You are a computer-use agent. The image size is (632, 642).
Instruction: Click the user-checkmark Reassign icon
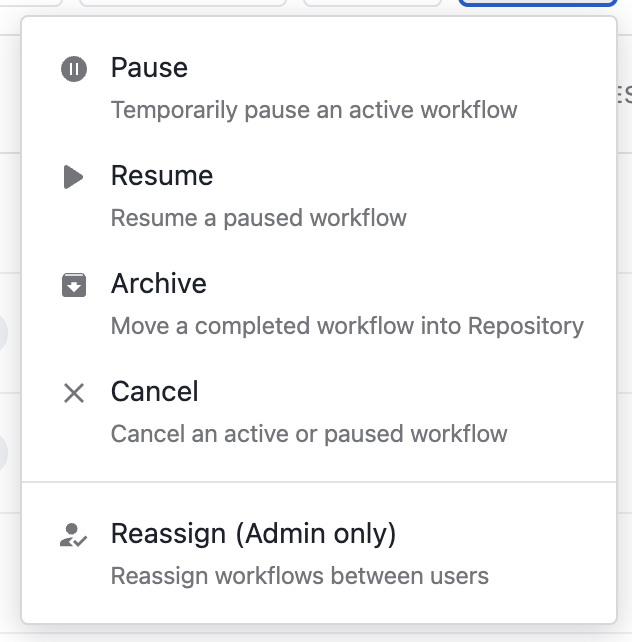(x=73, y=535)
